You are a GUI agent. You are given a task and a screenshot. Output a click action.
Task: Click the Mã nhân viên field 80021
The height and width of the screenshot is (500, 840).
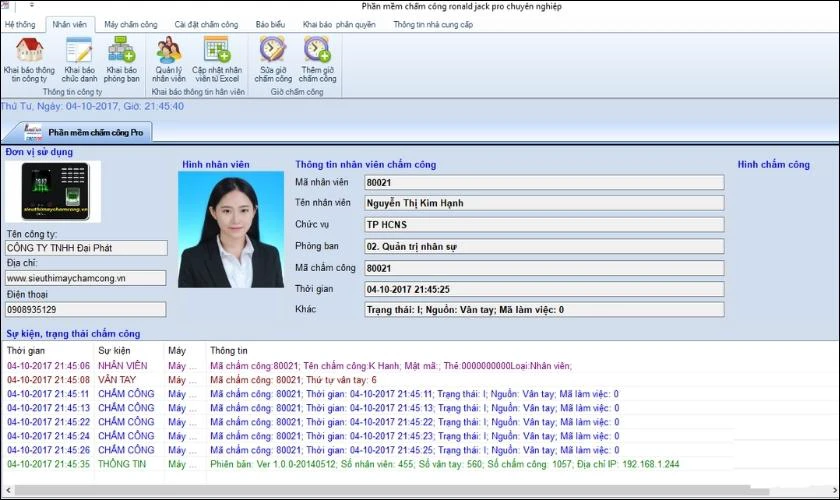[544, 182]
